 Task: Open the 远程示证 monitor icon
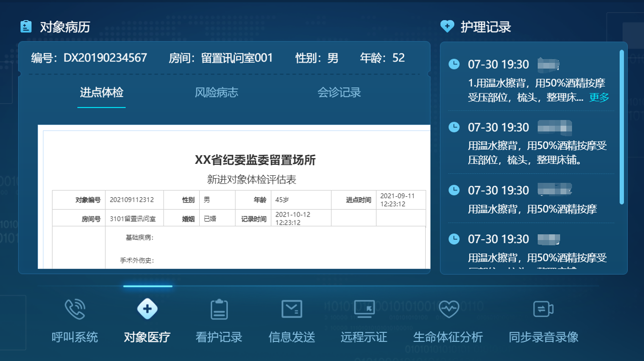(x=364, y=309)
